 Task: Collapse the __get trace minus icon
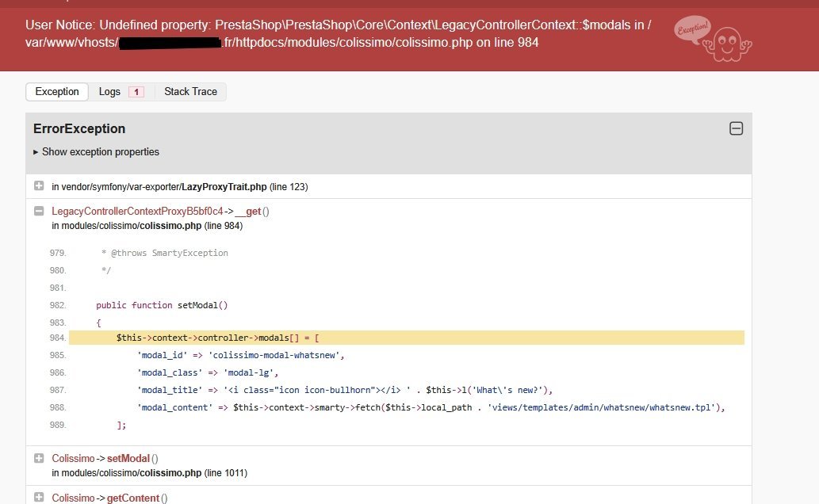(x=39, y=212)
